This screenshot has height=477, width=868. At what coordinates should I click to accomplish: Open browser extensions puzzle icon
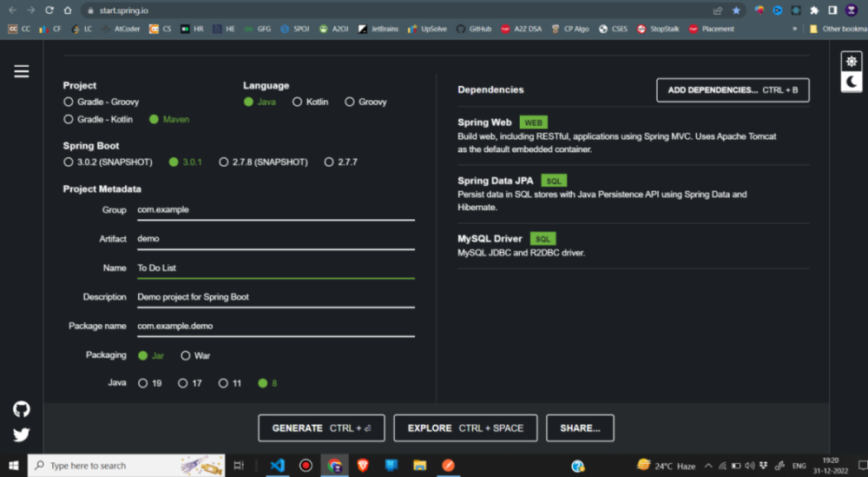814,10
